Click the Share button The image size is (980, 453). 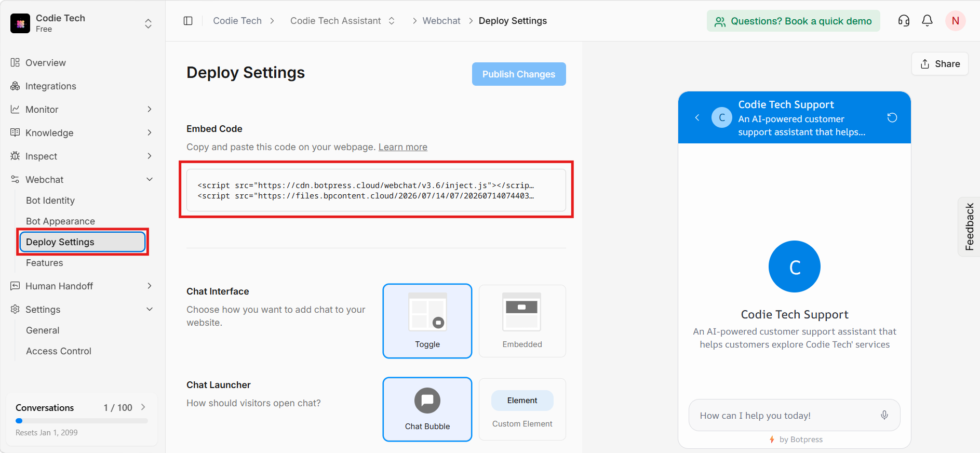pyautogui.click(x=940, y=64)
